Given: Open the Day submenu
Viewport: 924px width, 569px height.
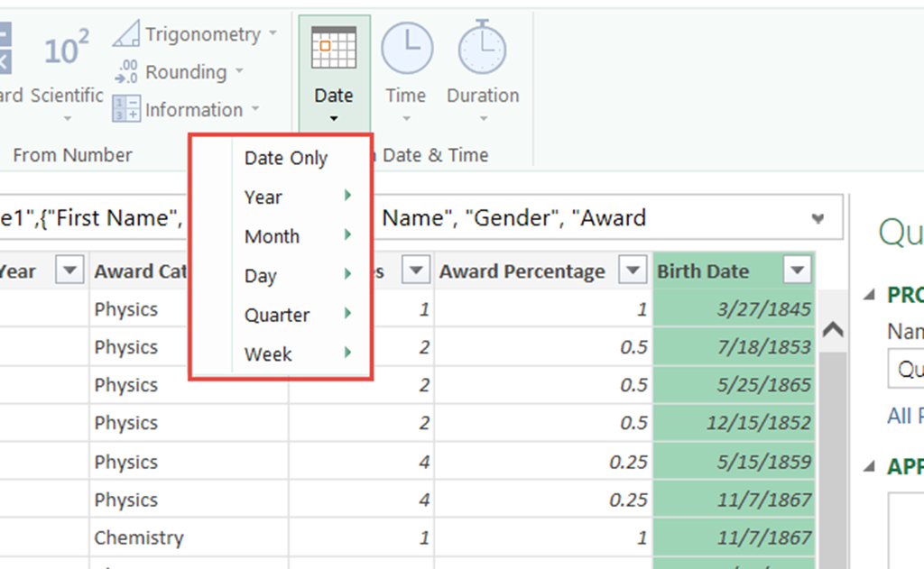Looking at the screenshot, I should tap(260, 276).
